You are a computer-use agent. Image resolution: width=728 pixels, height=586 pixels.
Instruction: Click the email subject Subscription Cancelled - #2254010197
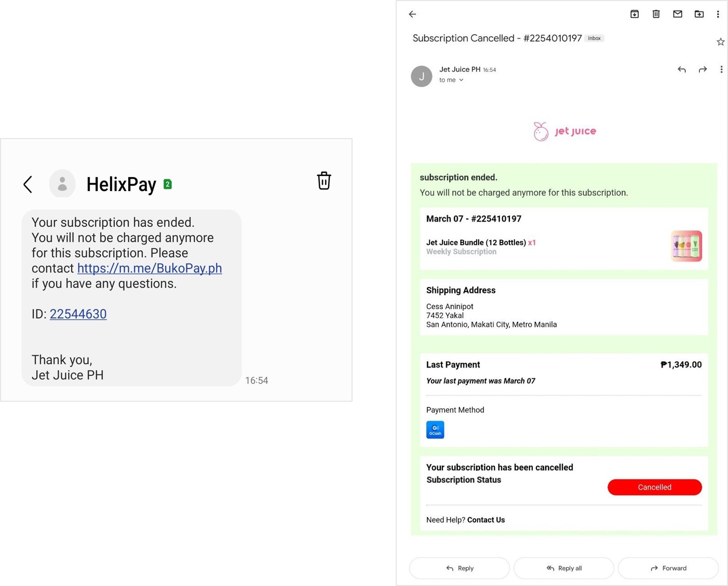497,38
